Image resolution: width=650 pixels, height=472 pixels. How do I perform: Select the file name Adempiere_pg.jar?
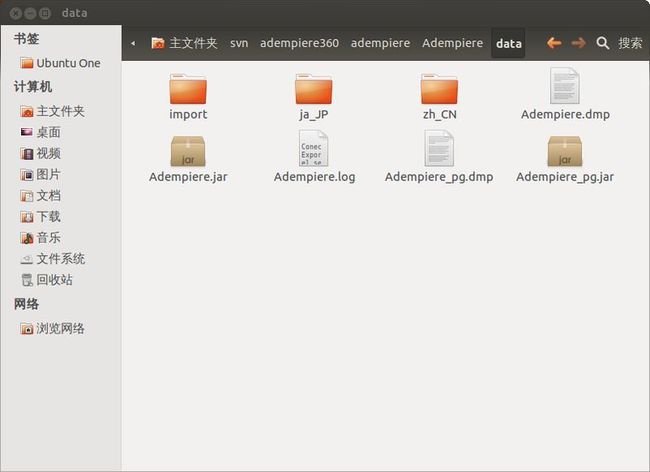(565, 177)
